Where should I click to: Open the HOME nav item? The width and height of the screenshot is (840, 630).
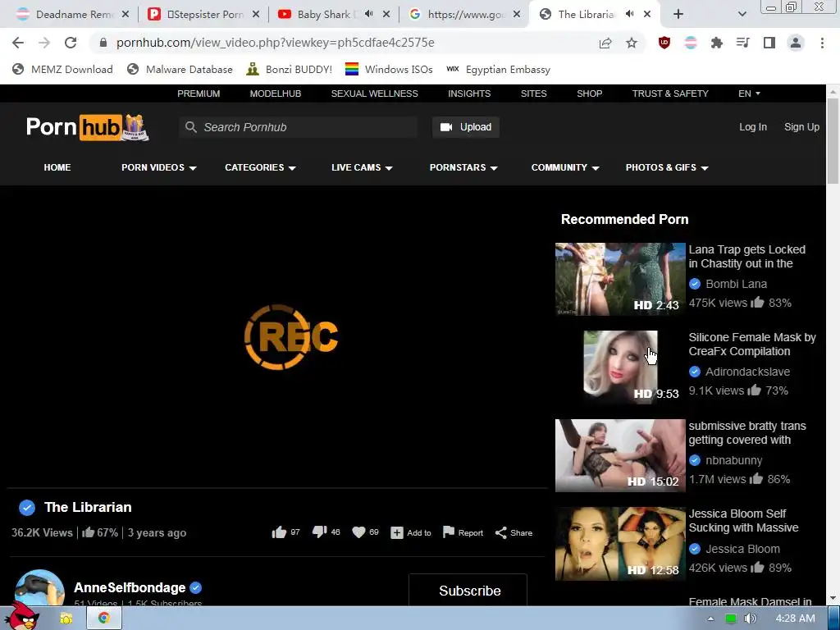tap(57, 167)
